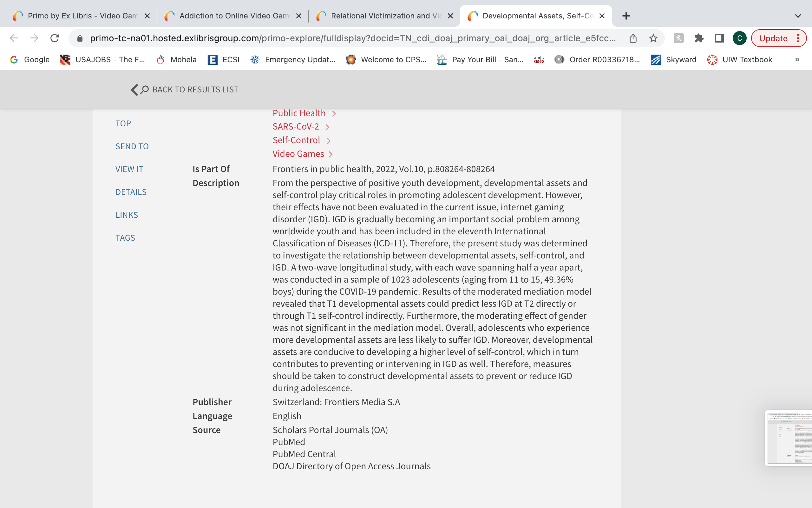Click the gray extension icon beside the star
Image resolution: width=812 pixels, height=508 pixels.
point(678,38)
